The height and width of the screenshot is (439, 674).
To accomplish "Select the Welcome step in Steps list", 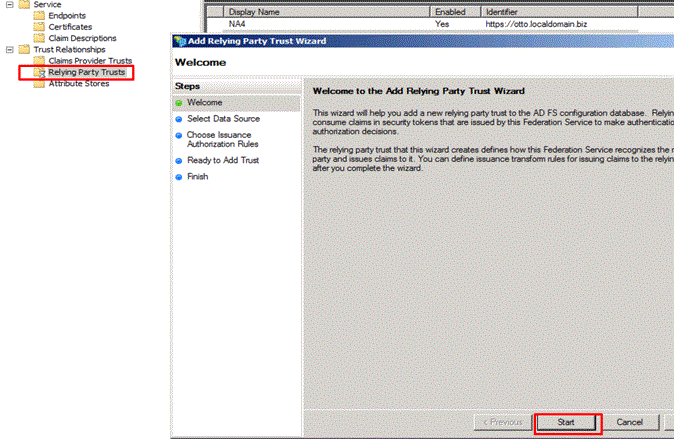I will point(204,103).
